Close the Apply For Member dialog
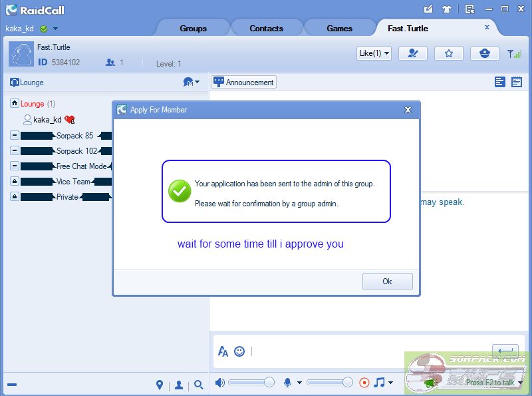Viewport: 532px width, 396px height. coord(408,110)
